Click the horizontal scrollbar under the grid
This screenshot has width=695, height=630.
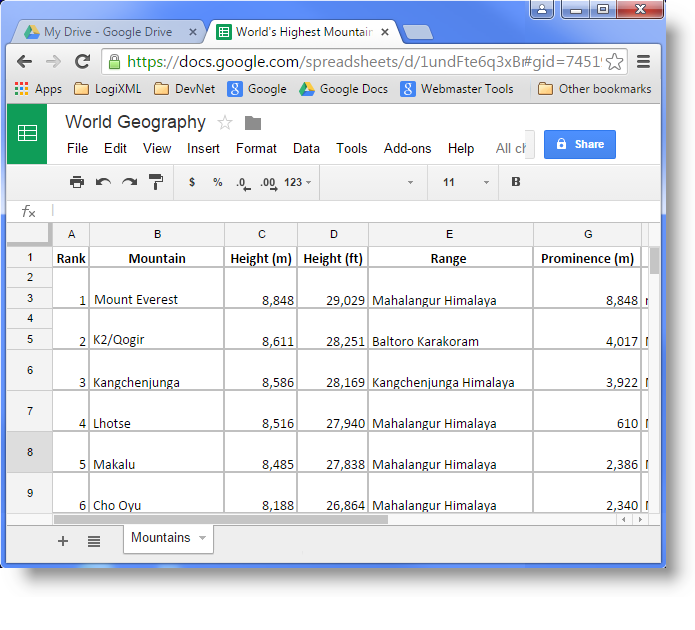point(220,519)
